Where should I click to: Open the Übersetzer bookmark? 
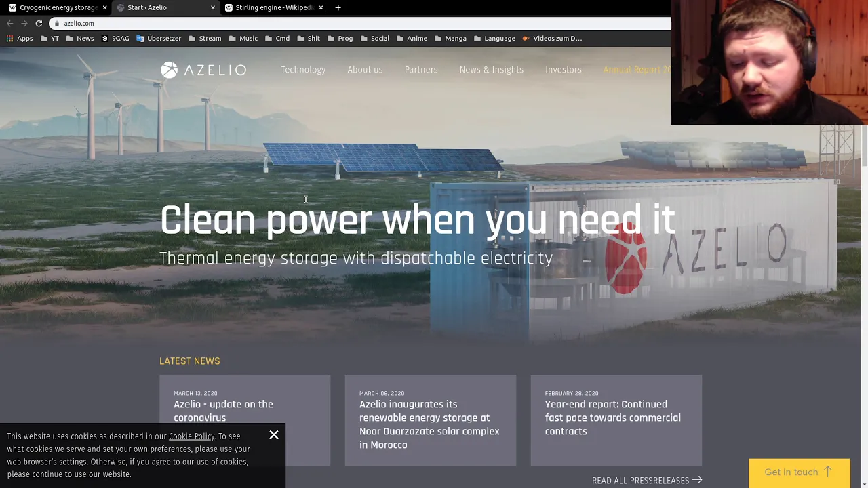[159, 39]
